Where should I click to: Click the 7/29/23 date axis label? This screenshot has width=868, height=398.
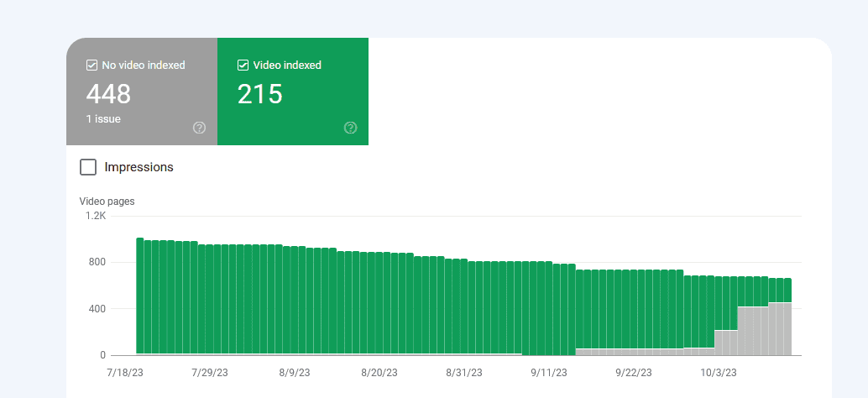(210, 372)
